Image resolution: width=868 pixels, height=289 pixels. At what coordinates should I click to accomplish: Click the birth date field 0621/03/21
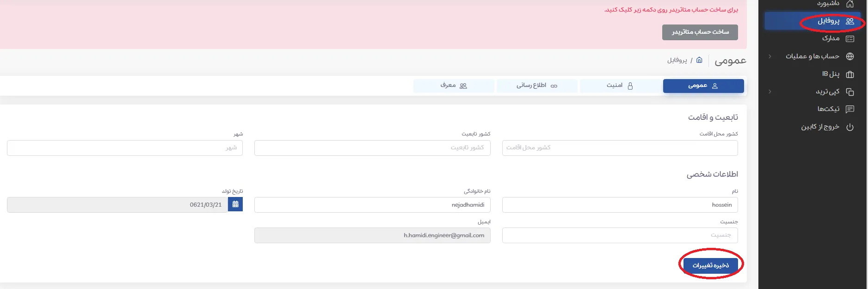117,205
